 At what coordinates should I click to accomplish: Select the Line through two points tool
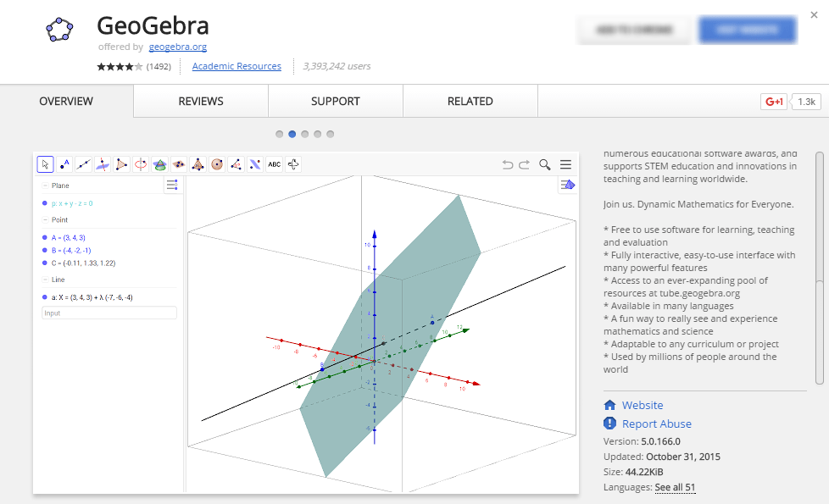coord(84,164)
